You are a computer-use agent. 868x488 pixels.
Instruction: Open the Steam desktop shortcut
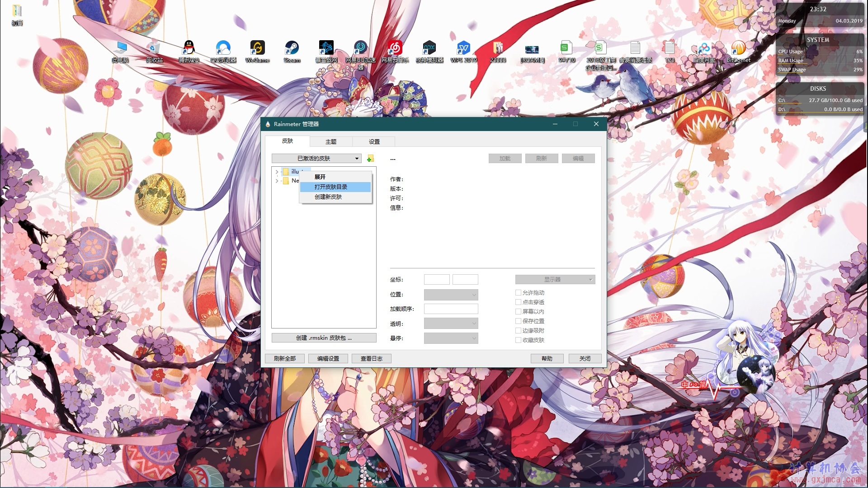[x=292, y=52]
